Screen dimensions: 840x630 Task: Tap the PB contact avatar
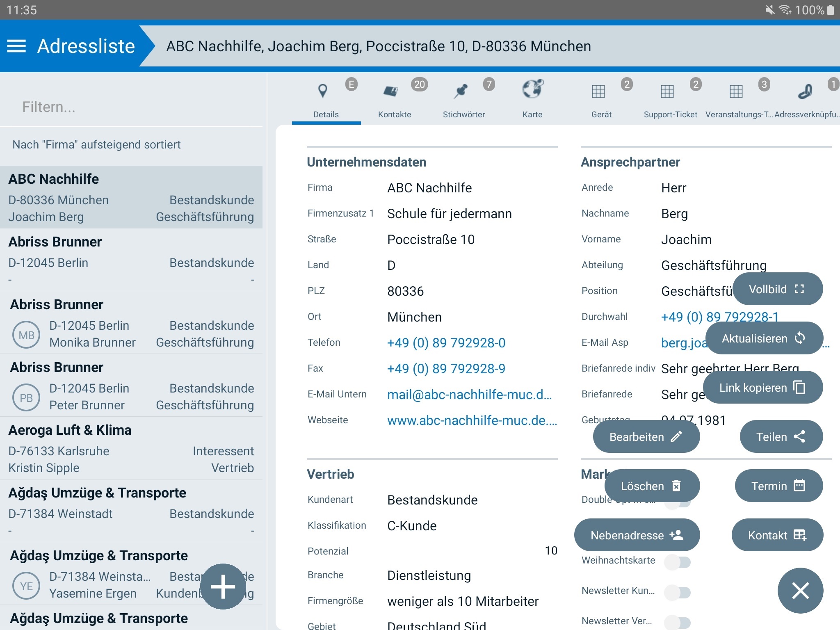(26, 398)
